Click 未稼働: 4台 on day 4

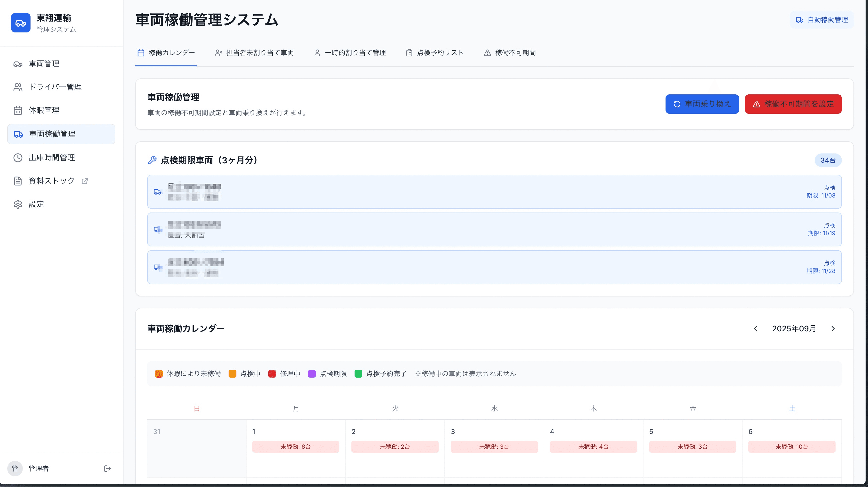click(x=594, y=447)
